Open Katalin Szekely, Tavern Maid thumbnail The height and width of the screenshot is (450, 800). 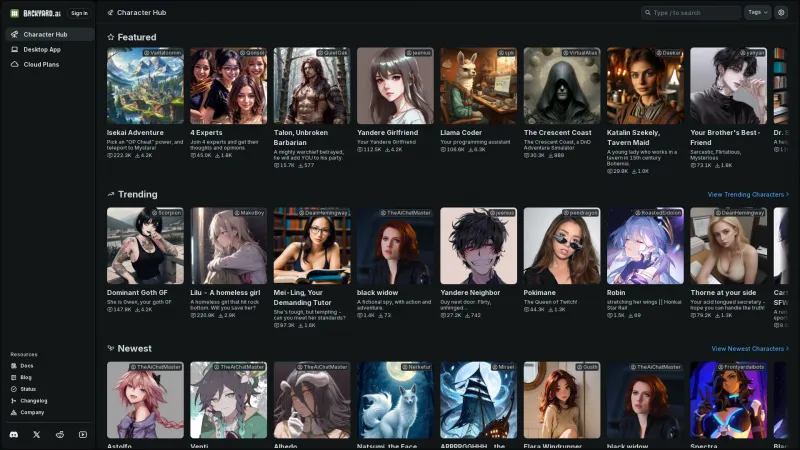pyautogui.click(x=645, y=86)
